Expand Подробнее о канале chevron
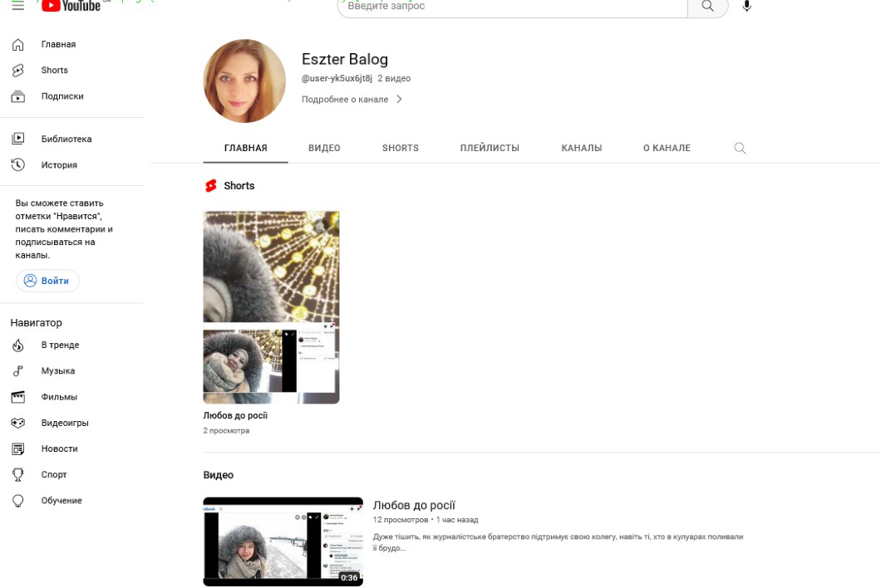 pyautogui.click(x=399, y=100)
